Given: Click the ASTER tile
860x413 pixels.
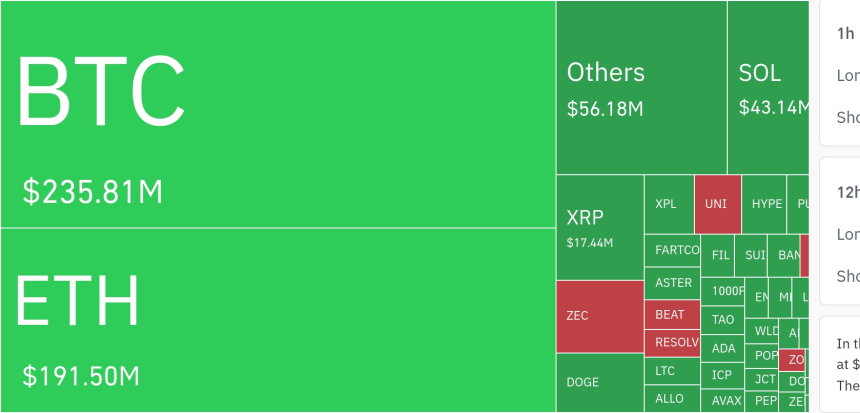Looking at the screenshot, I should click(672, 283).
